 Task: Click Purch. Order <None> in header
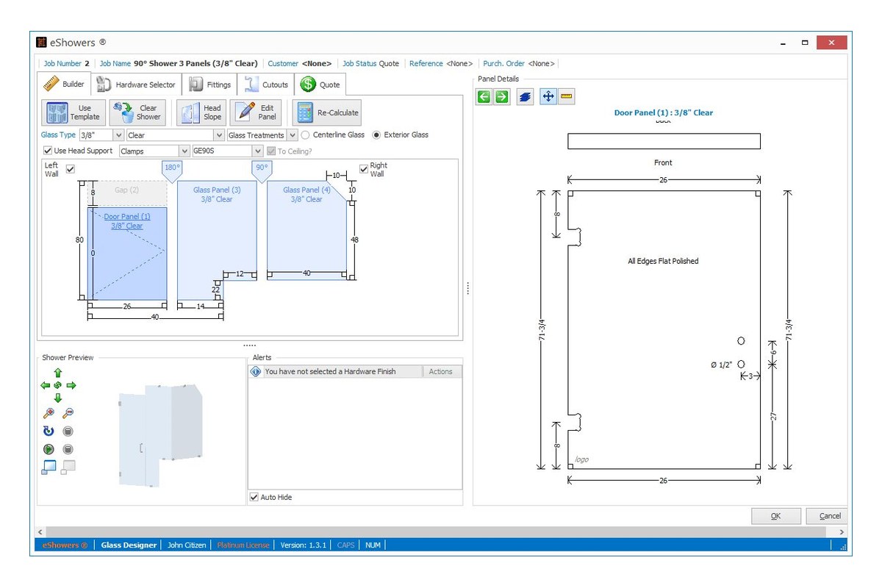tap(519, 64)
